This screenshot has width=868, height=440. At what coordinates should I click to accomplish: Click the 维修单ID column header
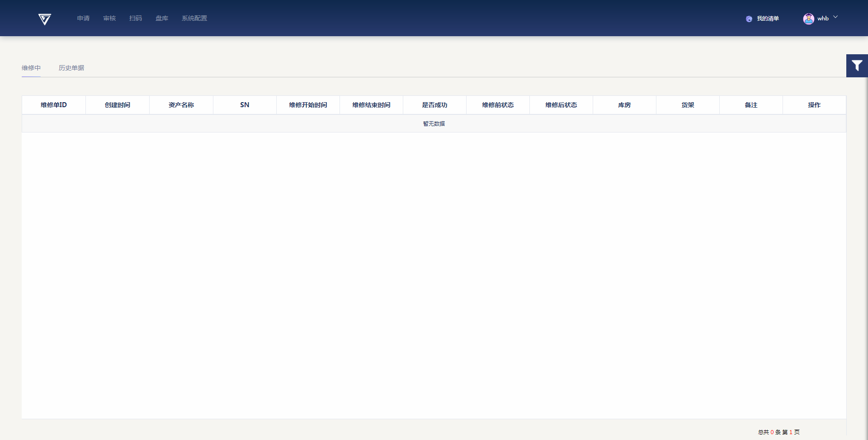pyautogui.click(x=54, y=105)
